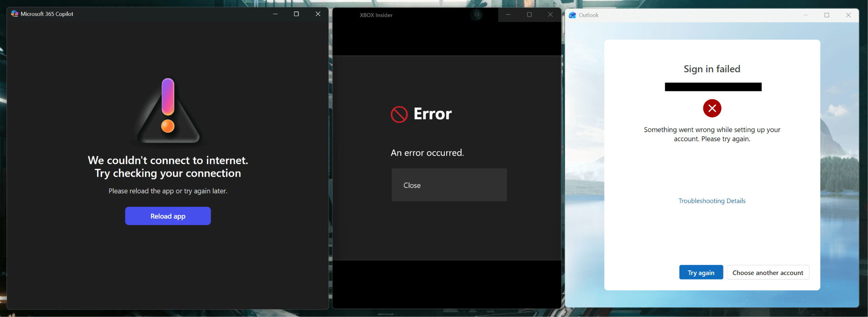Minimize the Microsoft 365 Copilot window
Screen dimensions: 868x317
(275, 14)
